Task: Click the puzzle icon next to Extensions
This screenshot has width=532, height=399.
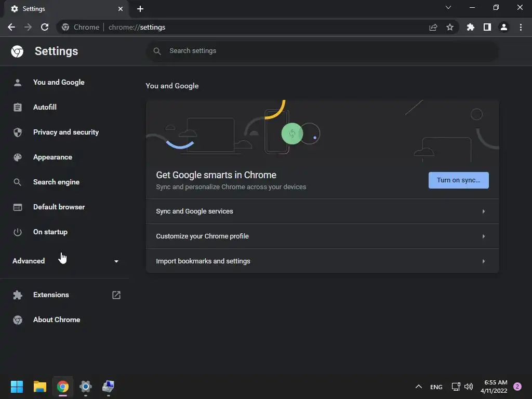Action: 18,295
